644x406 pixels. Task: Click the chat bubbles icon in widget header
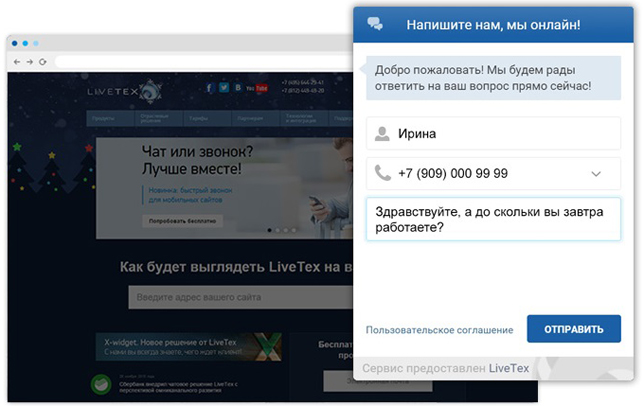pos(375,24)
